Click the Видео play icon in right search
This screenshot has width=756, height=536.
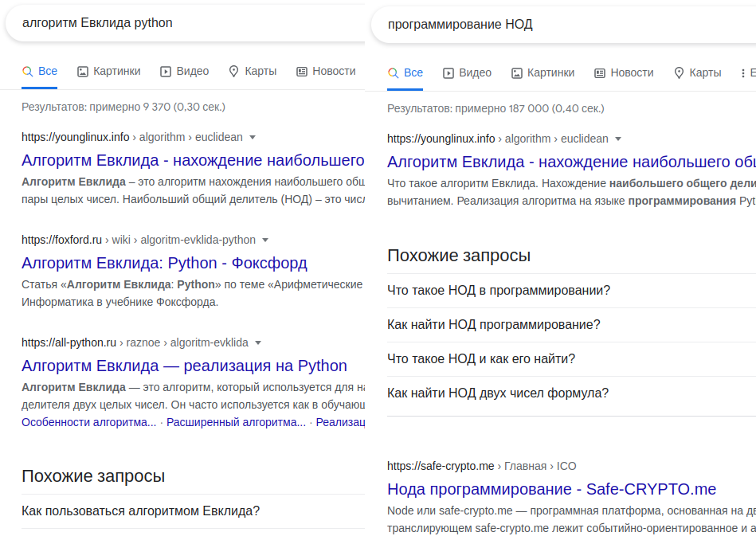pyautogui.click(x=449, y=73)
